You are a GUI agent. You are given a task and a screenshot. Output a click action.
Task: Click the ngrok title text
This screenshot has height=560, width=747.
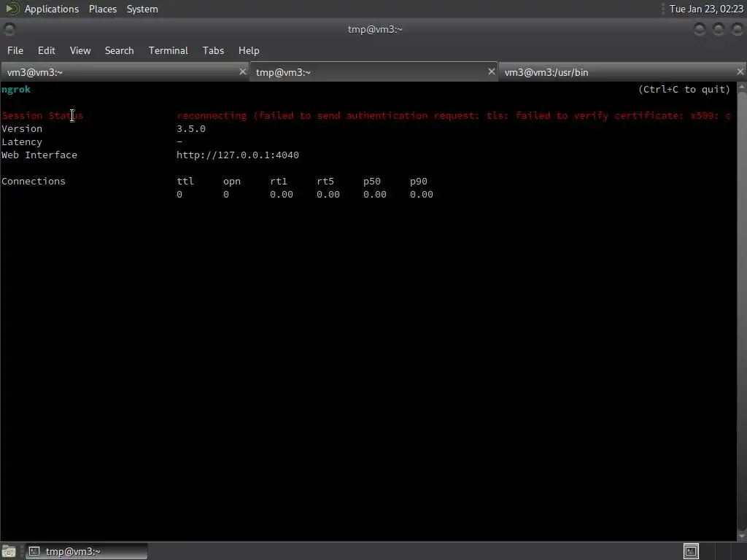16,90
